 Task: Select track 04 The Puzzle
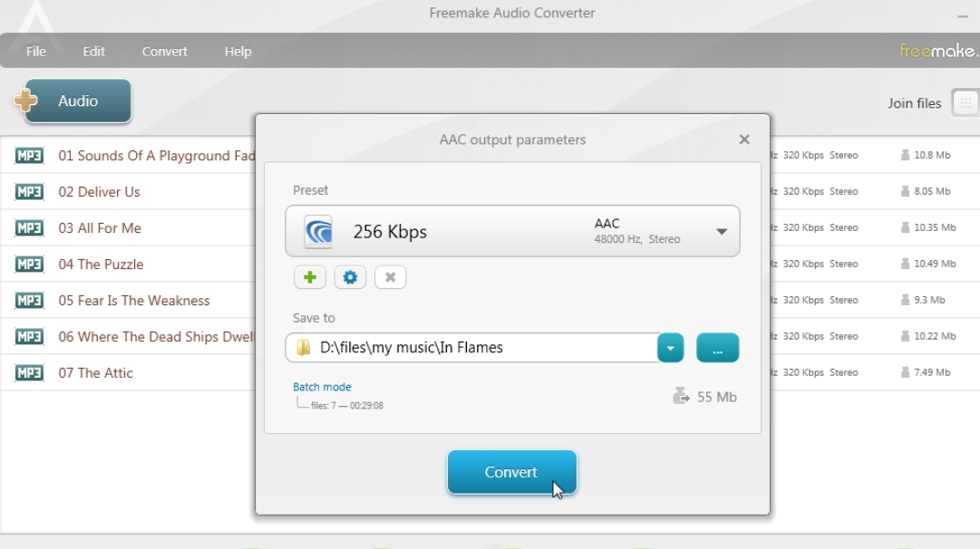click(102, 265)
